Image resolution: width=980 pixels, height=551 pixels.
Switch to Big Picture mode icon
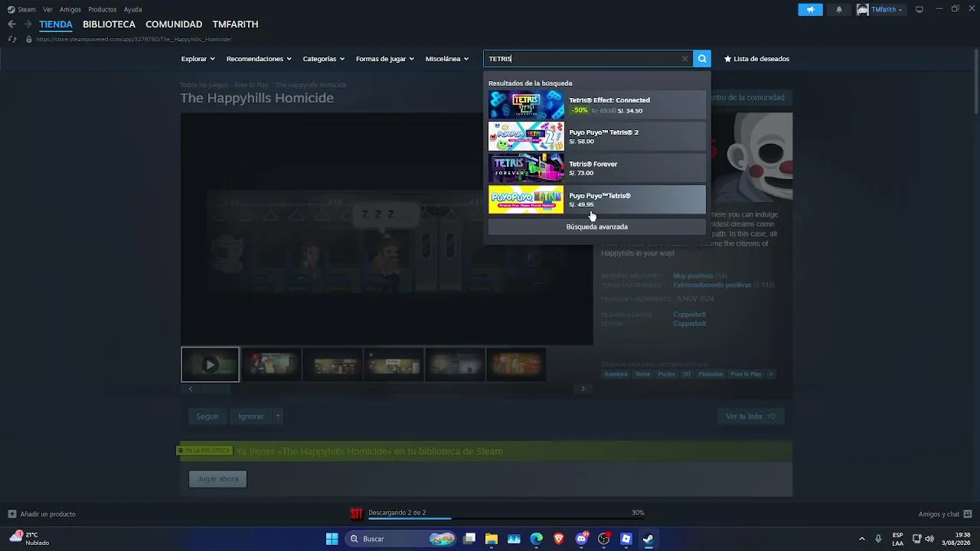pyautogui.click(x=920, y=9)
